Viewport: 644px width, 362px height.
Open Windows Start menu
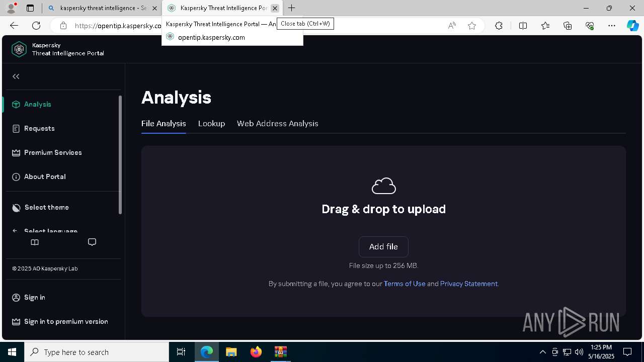[x=12, y=352]
